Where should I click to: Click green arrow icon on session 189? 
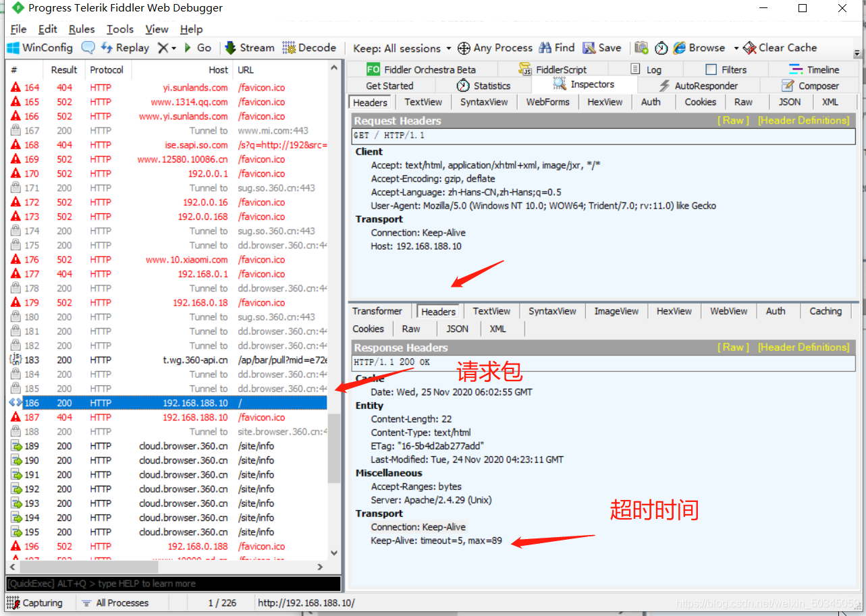click(x=16, y=446)
